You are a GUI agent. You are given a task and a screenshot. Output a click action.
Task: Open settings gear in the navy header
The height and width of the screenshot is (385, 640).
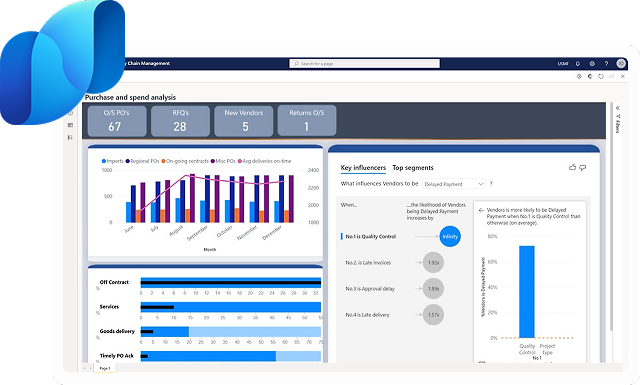(592, 64)
